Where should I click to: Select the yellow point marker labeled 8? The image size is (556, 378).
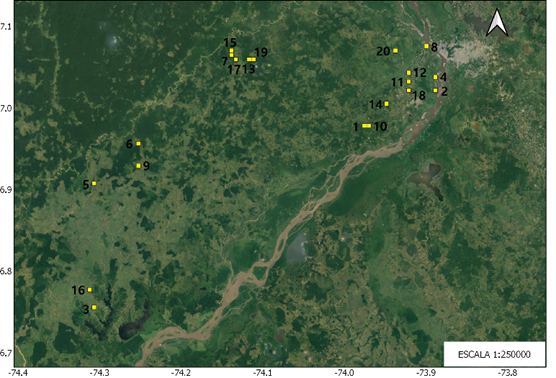coord(426,46)
